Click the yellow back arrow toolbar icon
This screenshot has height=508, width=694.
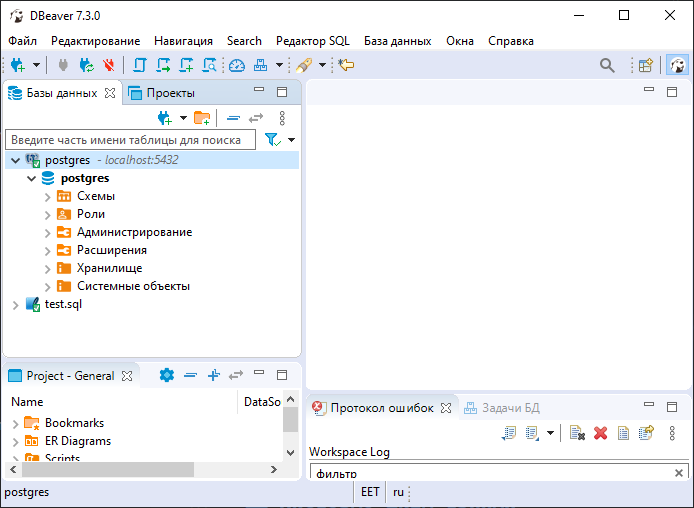pyautogui.click(x=346, y=65)
